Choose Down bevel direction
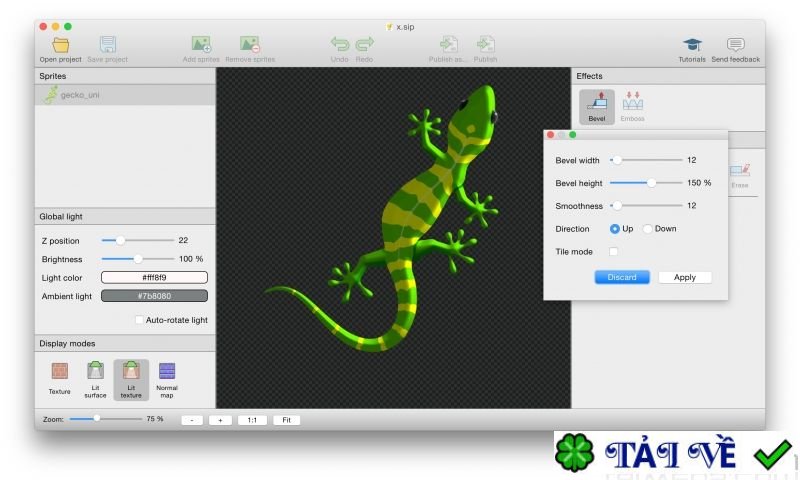Viewport: 800px width, 480px height. 647,229
